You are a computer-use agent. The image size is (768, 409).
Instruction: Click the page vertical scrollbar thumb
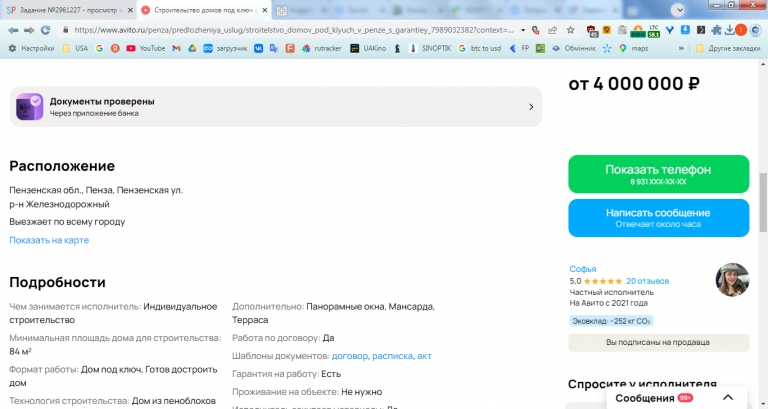click(763, 202)
